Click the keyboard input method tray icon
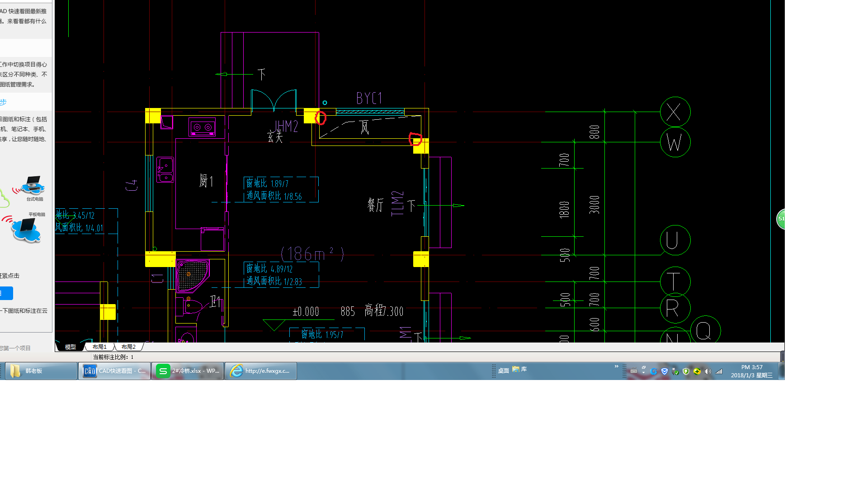This screenshot has width=868, height=488. (x=634, y=371)
